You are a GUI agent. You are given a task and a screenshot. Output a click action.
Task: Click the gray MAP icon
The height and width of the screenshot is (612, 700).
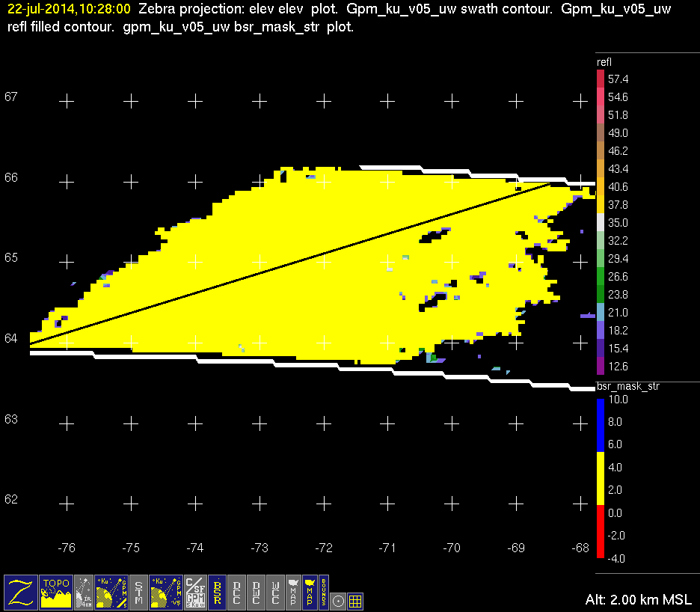coord(292,592)
